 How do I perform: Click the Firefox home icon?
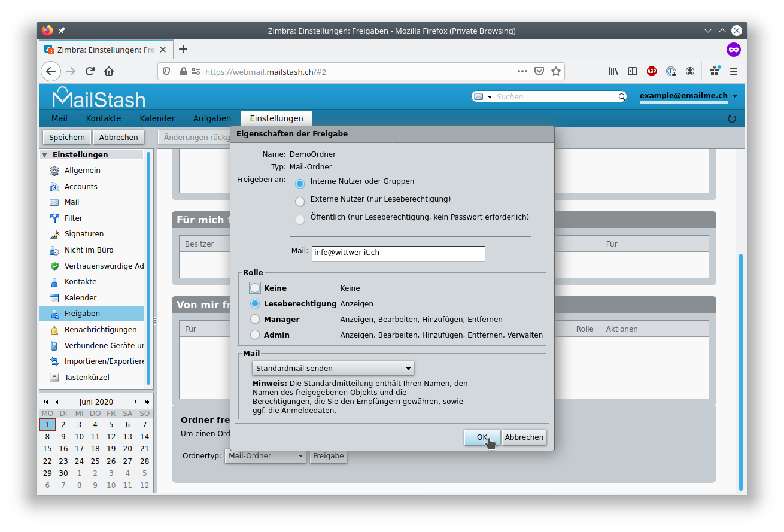pyautogui.click(x=109, y=71)
